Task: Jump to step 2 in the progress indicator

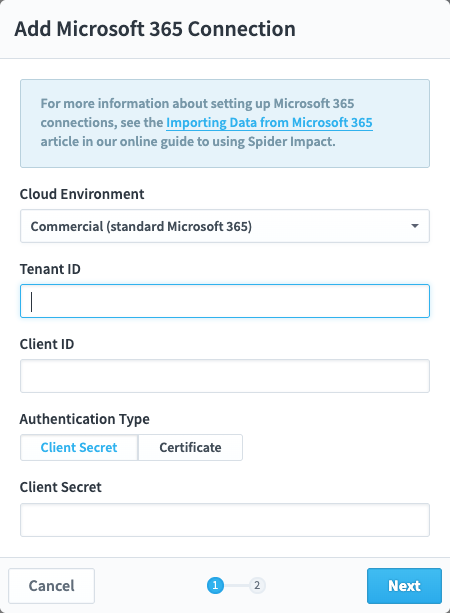Action: (x=257, y=585)
